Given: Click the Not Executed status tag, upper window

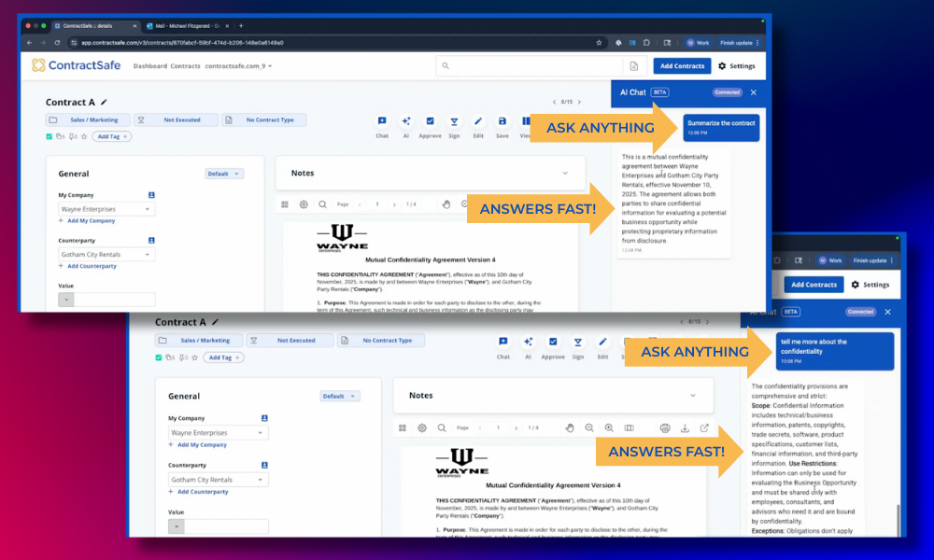Looking at the screenshot, I should [176, 119].
